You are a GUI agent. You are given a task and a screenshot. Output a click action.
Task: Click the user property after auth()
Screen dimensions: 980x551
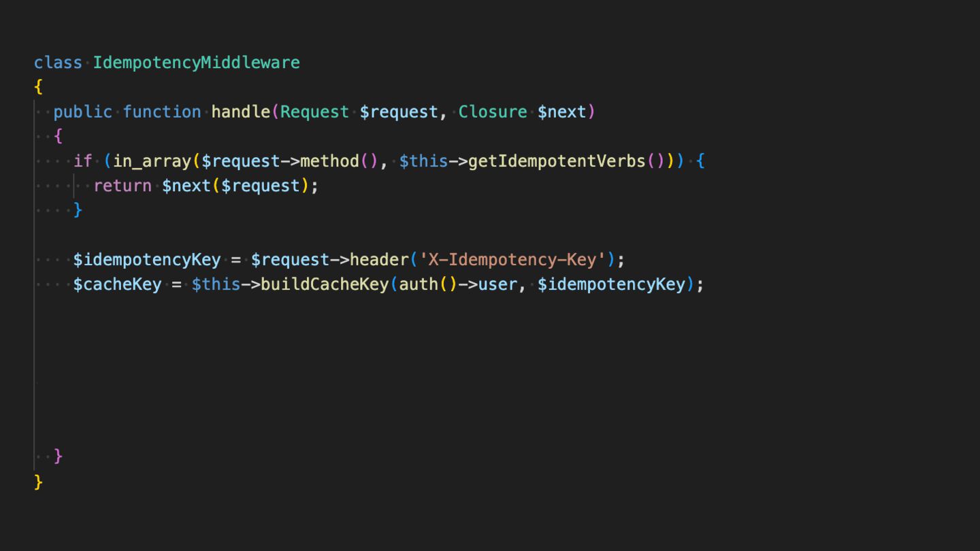(x=497, y=284)
